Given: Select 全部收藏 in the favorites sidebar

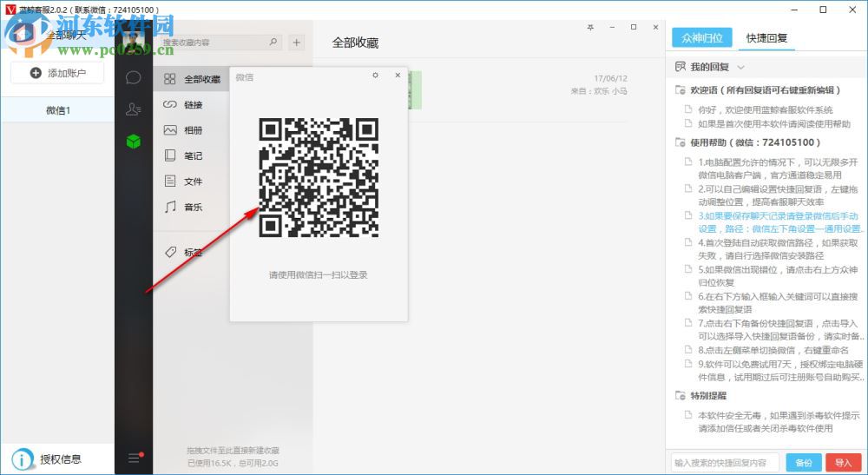Looking at the screenshot, I should 192,79.
